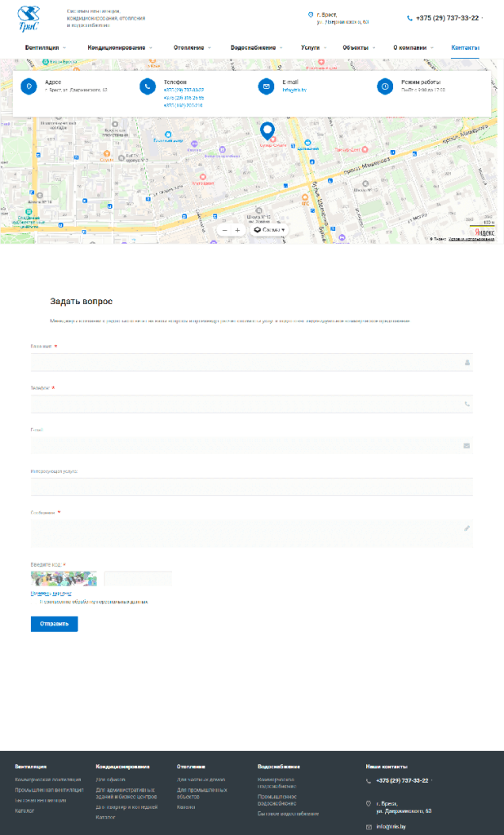This screenshot has height=835, width=504.
Task: Open footer Для частных домов link
Action: point(201,780)
